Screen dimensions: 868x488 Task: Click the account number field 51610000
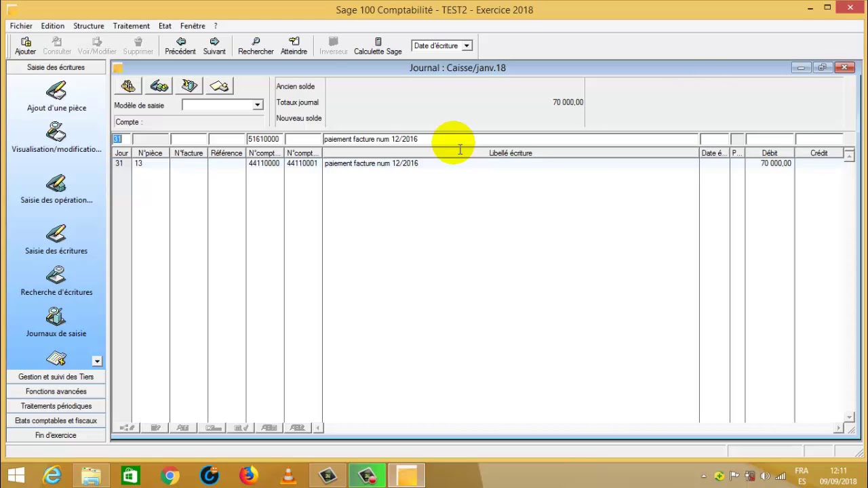(264, 139)
